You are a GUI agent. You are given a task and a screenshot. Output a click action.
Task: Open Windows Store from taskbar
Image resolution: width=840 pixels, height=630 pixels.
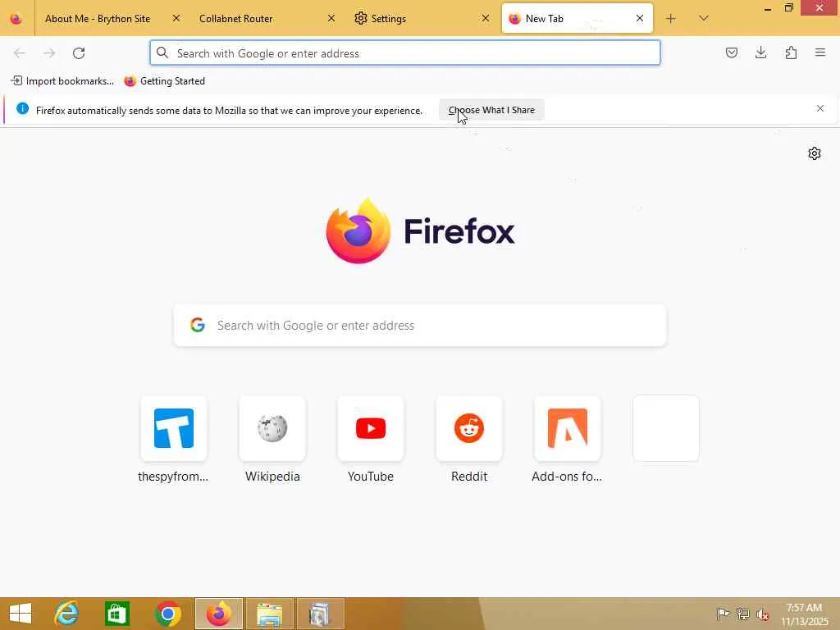116,614
